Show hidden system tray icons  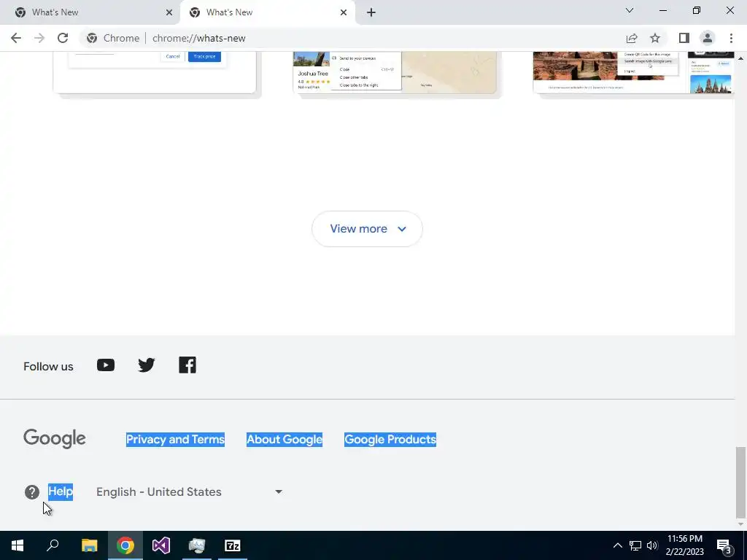(x=617, y=545)
